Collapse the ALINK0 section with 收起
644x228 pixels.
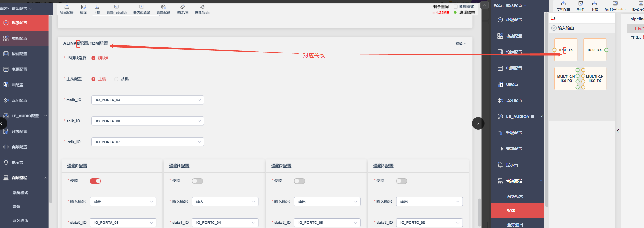(461, 43)
